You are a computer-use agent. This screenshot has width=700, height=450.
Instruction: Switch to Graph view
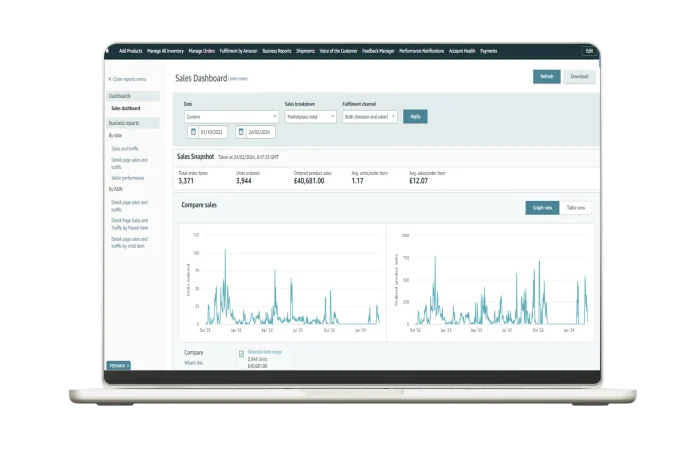543,208
